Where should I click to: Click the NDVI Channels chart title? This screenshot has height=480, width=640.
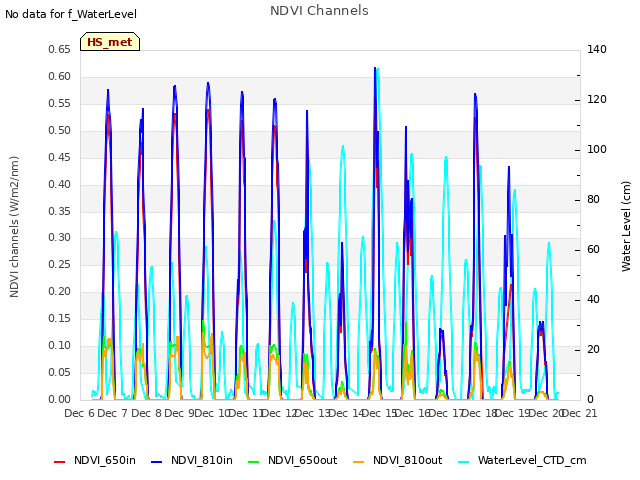click(319, 11)
